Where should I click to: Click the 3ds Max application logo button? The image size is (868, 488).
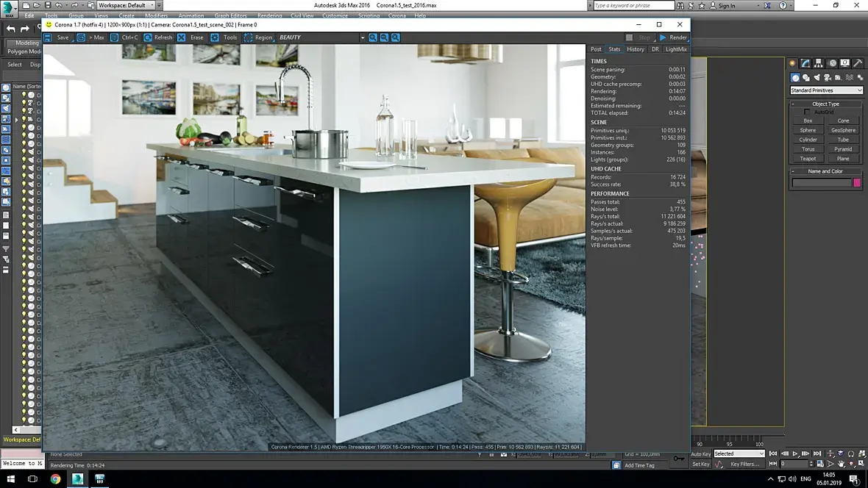pos(10,10)
